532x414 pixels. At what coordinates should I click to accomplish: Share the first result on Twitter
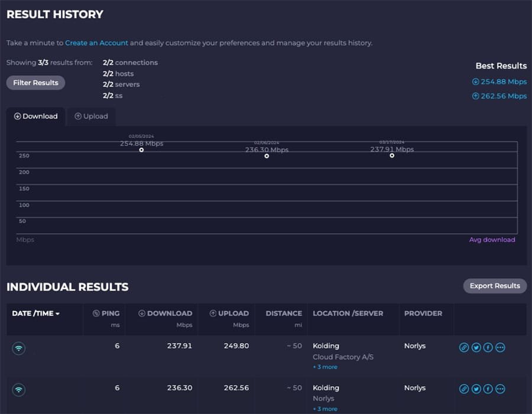(476, 348)
